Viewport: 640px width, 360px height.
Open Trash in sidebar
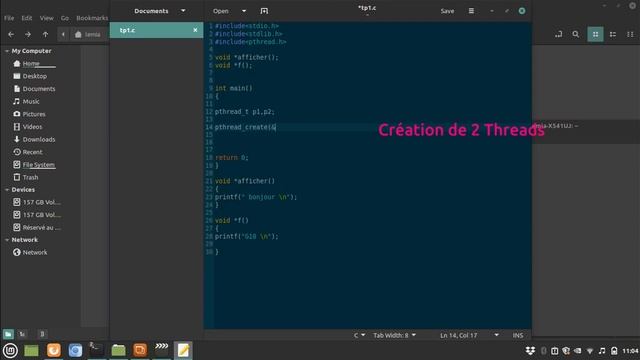(30, 178)
